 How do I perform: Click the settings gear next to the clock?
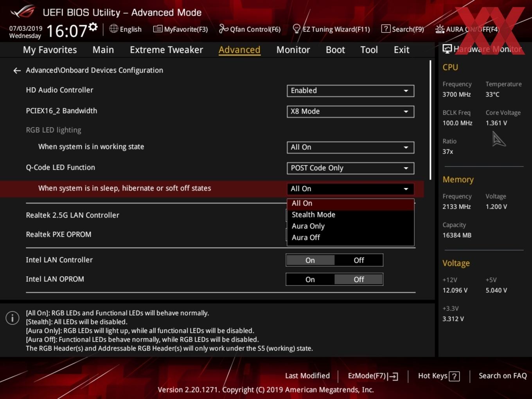pos(93,27)
